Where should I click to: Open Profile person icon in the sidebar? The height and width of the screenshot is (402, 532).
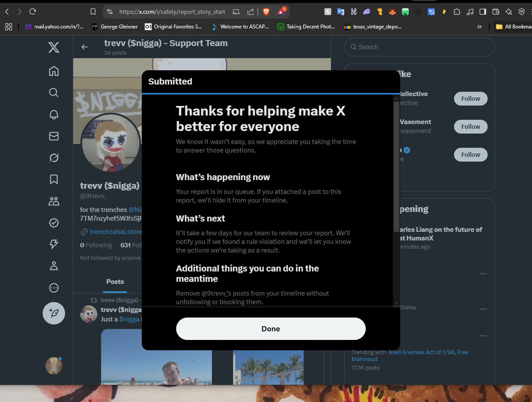pyautogui.click(x=54, y=266)
